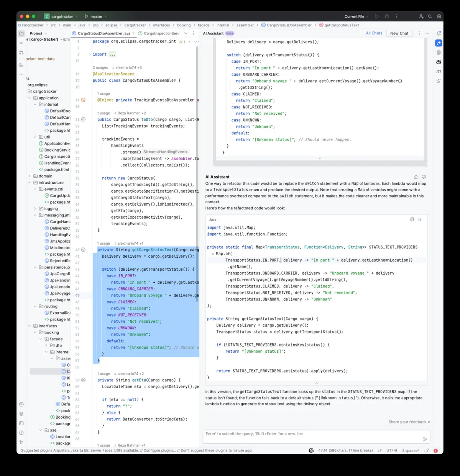This screenshot has height=476, width=460.
Task: Switch to CargoInspectionServ editor tab
Action: pyautogui.click(x=159, y=33)
